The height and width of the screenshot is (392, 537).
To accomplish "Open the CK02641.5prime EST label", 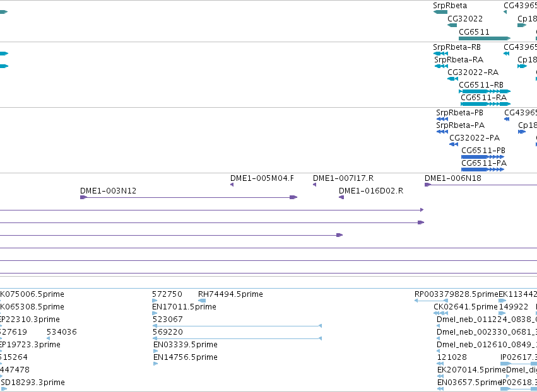I will click(x=466, y=307).
